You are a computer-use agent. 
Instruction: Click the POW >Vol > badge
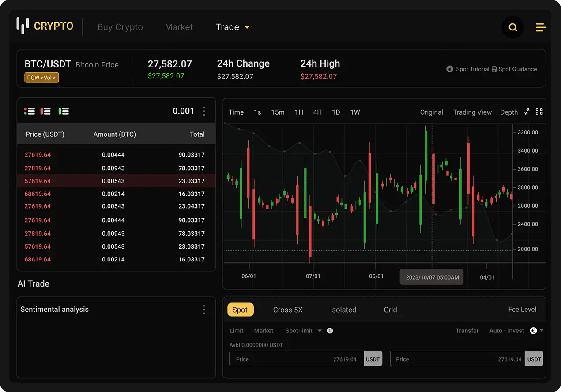pos(41,77)
